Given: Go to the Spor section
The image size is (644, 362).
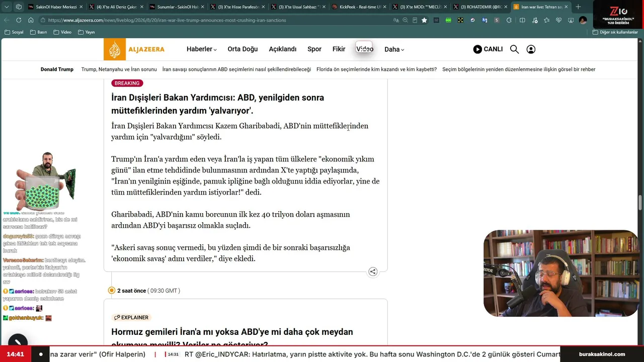Looking at the screenshot, I should (x=314, y=49).
